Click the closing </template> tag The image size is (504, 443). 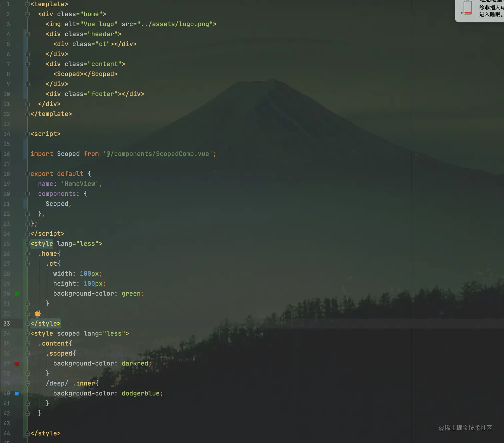51,114
